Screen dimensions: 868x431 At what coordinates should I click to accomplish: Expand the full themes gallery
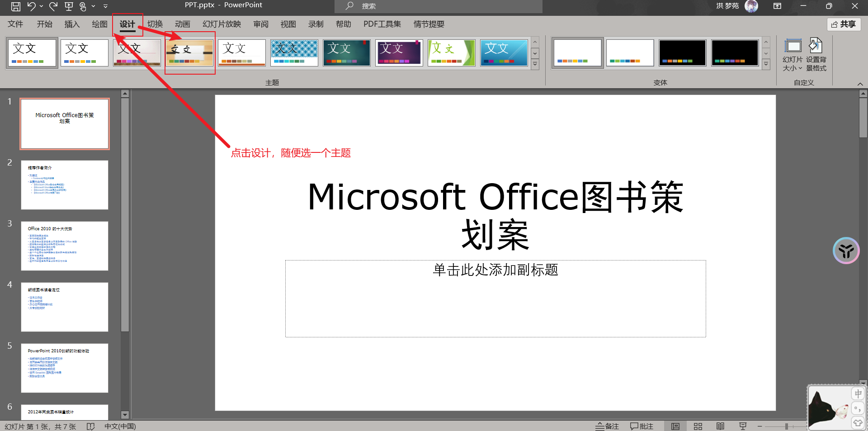[x=535, y=64]
